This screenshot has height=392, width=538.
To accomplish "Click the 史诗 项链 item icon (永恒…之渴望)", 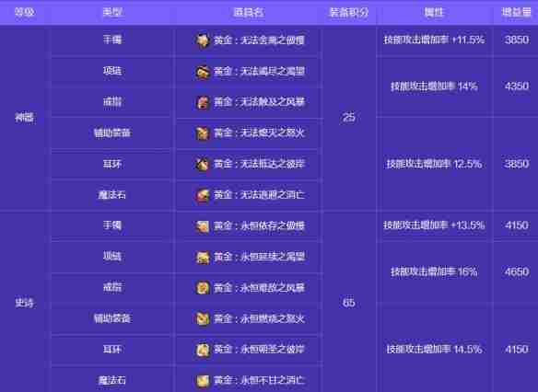I will click(x=203, y=257).
